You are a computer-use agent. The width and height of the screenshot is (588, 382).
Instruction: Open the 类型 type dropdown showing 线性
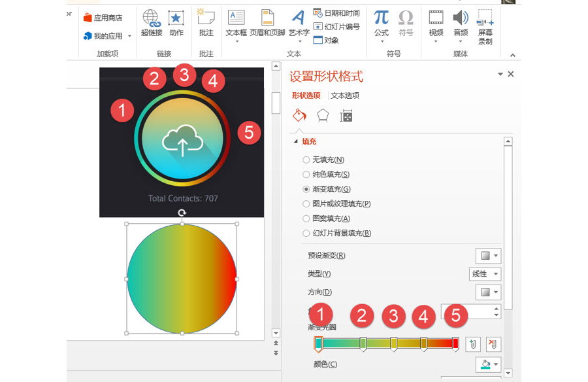point(485,274)
